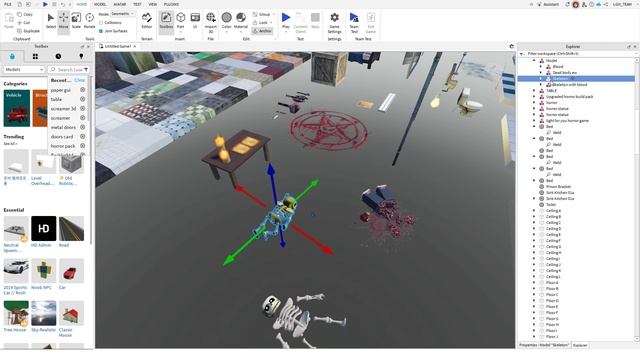640x360 pixels.
Task: Switch to the PLUGINS ribbon tab
Action: coord(171,4)
